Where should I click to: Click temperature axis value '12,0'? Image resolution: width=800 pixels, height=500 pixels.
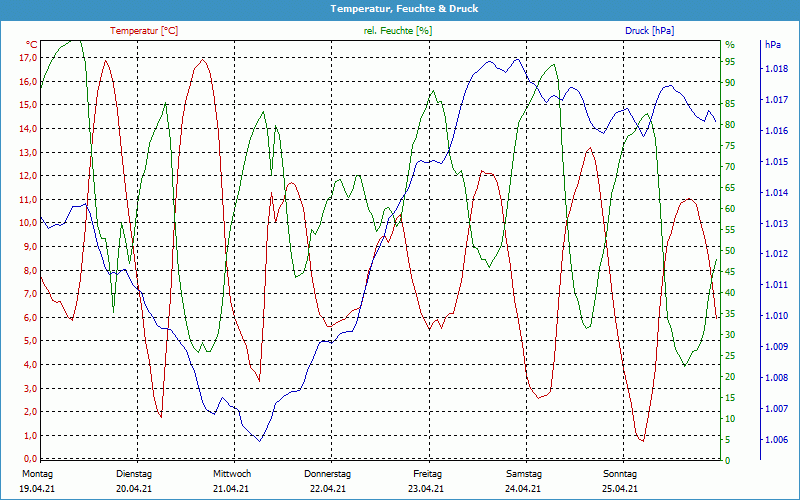click(28, 176)
